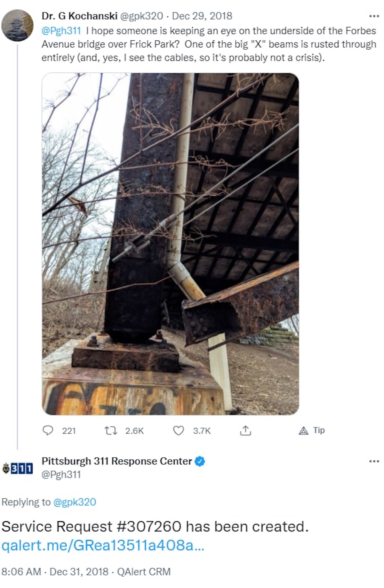Click the 8:06 AM Dec 31 timestamp
This screenshot has width=384, height=588.
55,572
